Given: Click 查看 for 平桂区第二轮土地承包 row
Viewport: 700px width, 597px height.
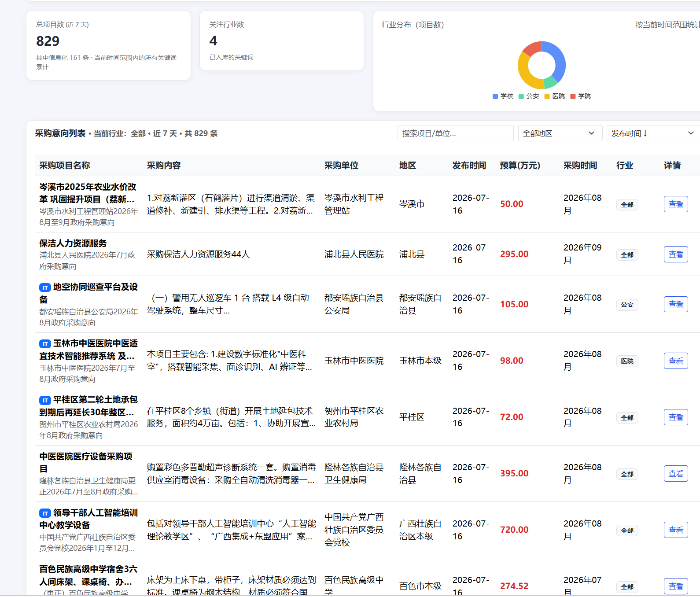Looking at the screenshot, I should pos(676,417).
